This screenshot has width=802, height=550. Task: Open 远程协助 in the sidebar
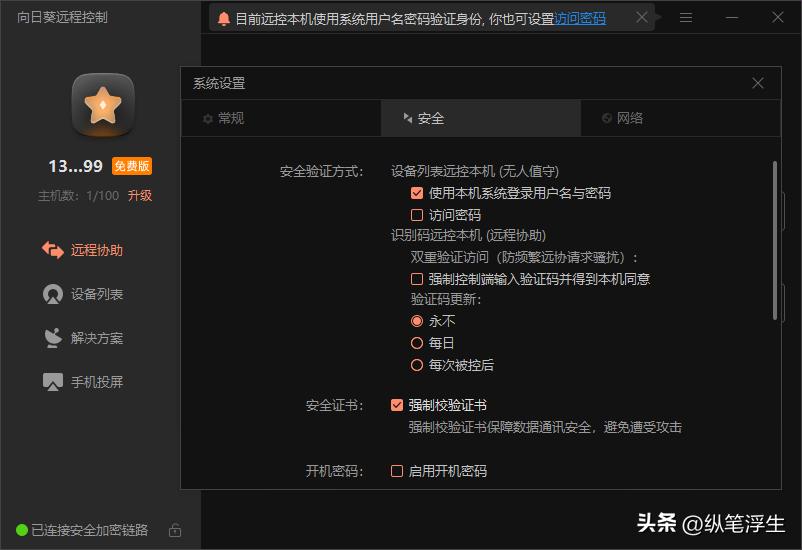click(82, 250)
